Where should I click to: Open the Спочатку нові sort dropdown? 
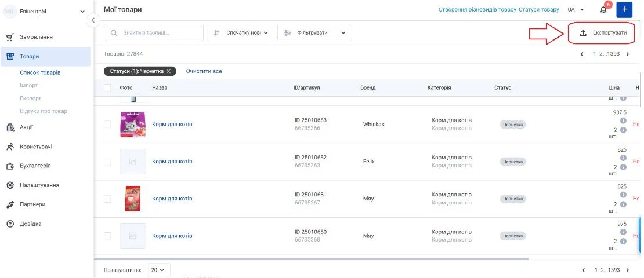coord(241,33)
